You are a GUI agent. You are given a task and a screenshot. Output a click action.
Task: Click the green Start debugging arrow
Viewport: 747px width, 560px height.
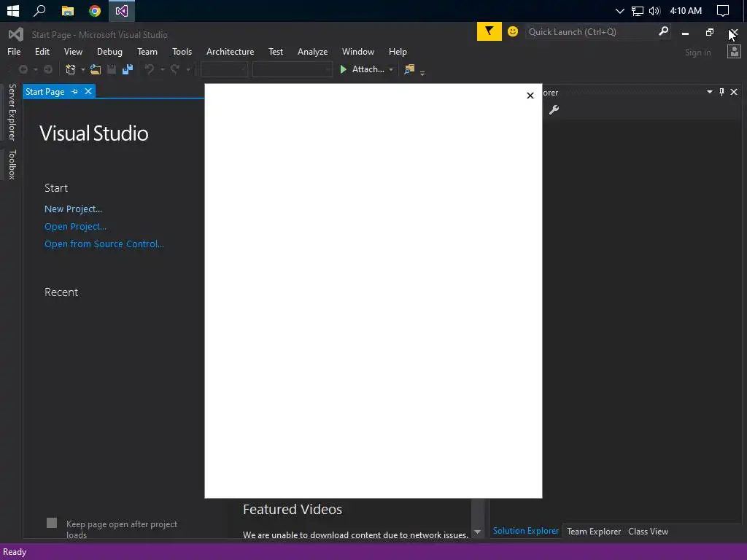pos(343,69)
